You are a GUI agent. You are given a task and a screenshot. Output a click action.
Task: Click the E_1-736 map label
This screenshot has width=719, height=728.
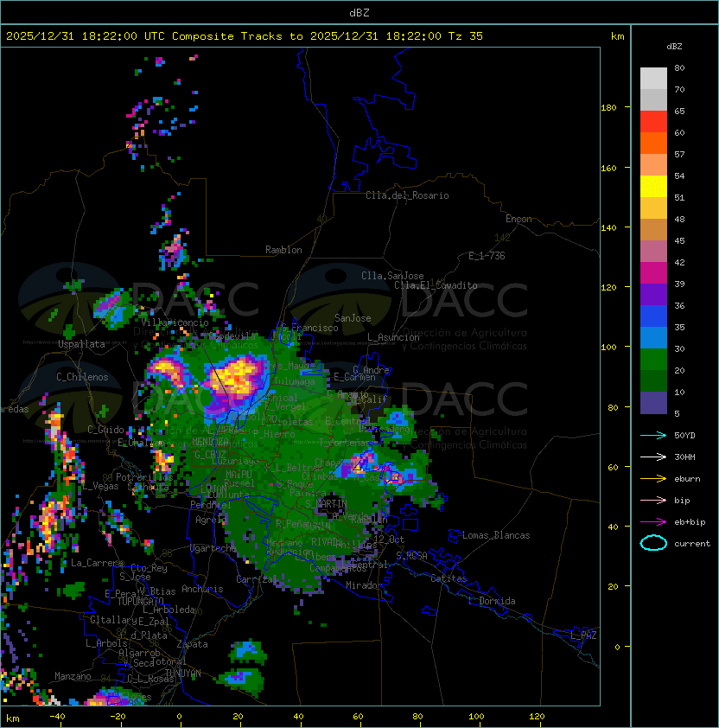[x=487, y=256]
